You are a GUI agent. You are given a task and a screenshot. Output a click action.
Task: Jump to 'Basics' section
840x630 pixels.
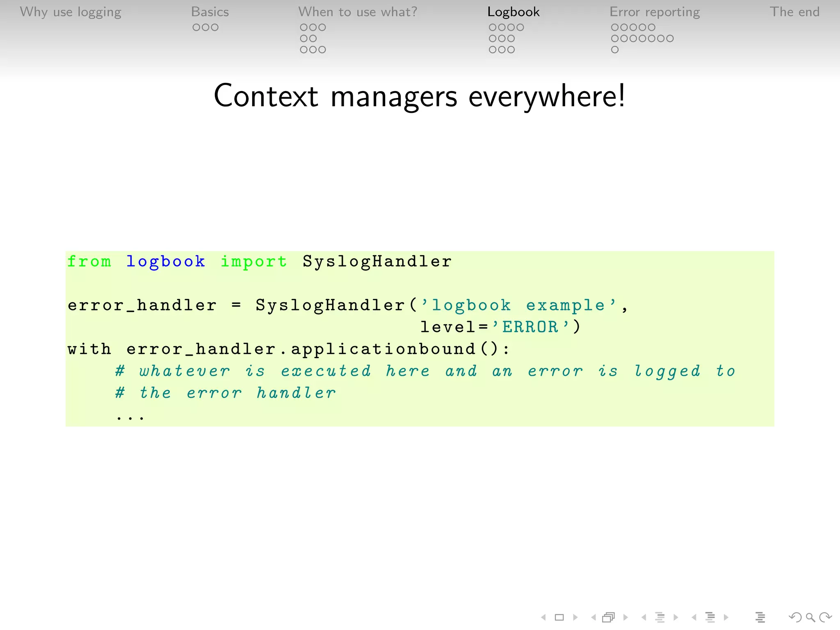(210, 12)
